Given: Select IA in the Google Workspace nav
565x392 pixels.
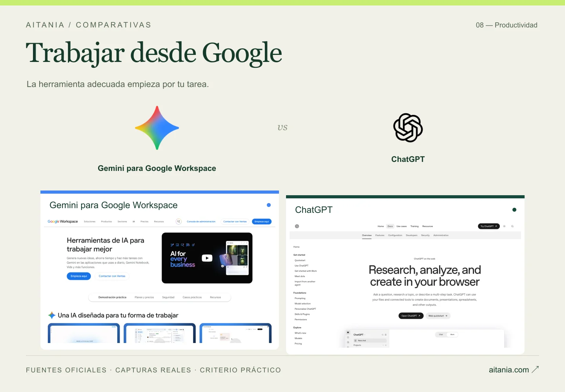Looking at the screenshot, I should click(133, 221).
